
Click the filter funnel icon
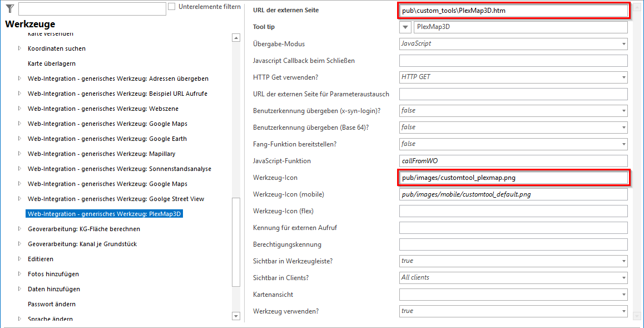click(x=9, y=8)
